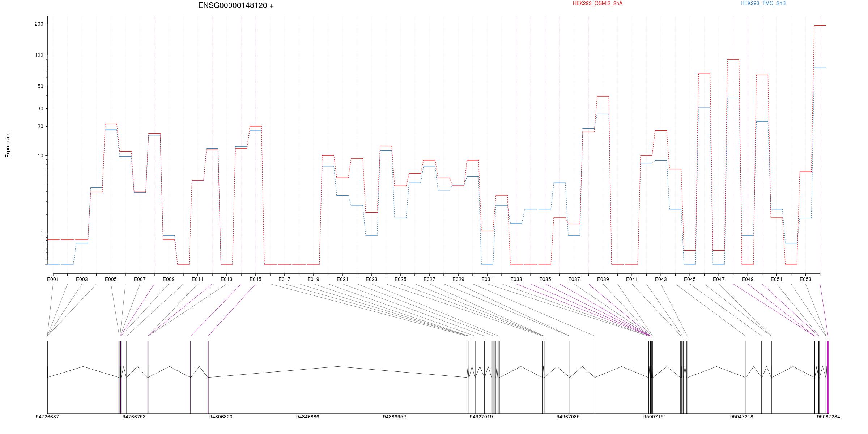Click the exon label E025
Screen dimensions: 868x434
(400, 279)
